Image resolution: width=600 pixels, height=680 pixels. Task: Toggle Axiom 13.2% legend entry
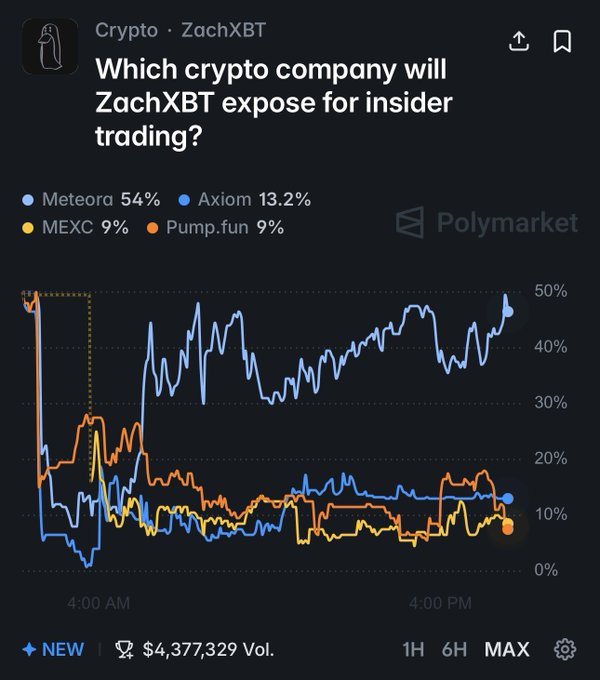(x=247, y=199)
